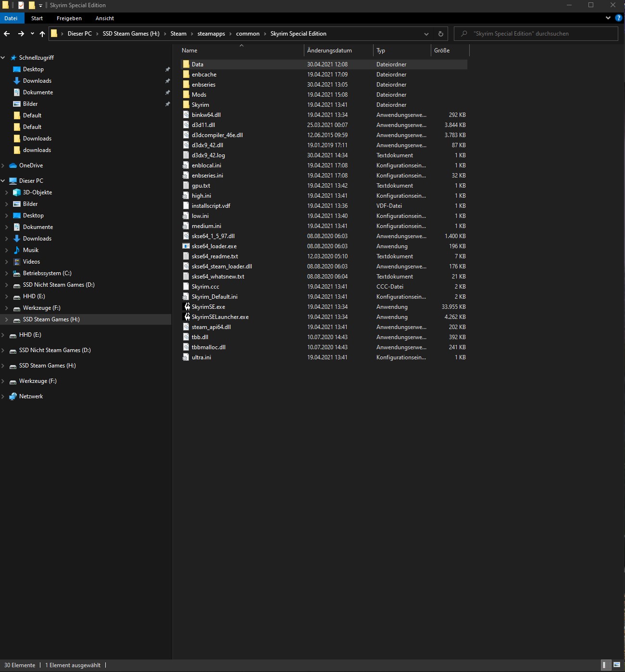Select the ultra.ini file
This screenshot has width=625, height=672.
click(324, 357)
